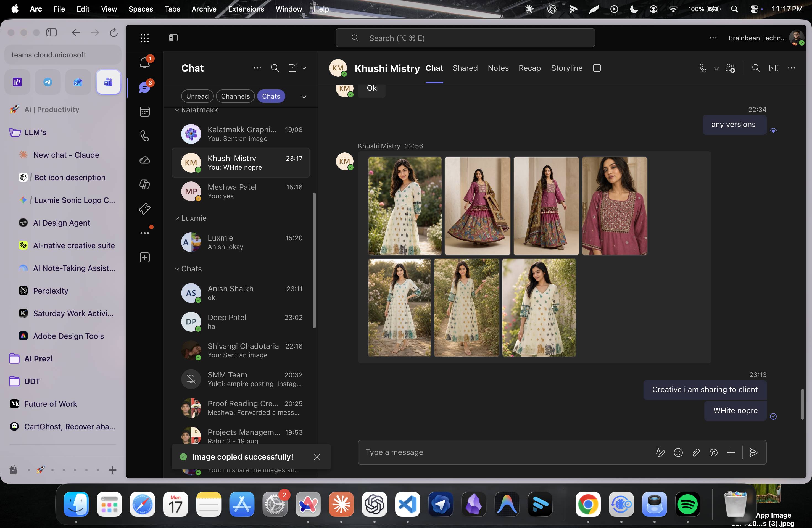The width and height of the screenshot is (812, 528).
Task: Add people to the chat
Action: (730, 68)
